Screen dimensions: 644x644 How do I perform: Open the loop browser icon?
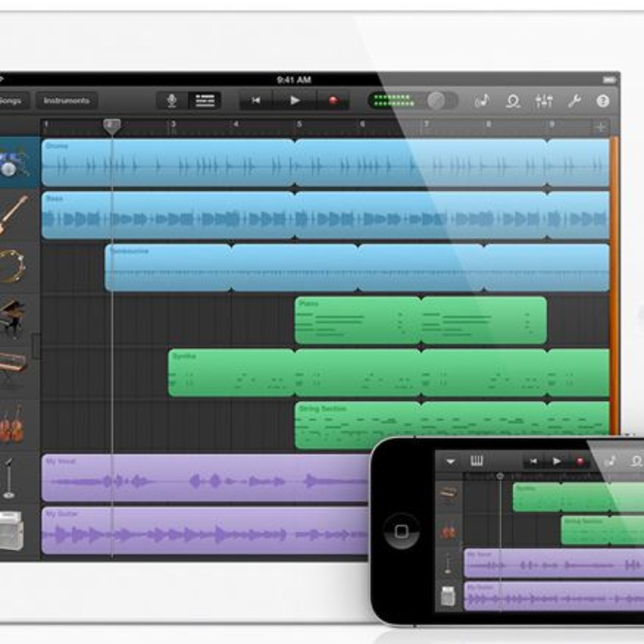513,101
